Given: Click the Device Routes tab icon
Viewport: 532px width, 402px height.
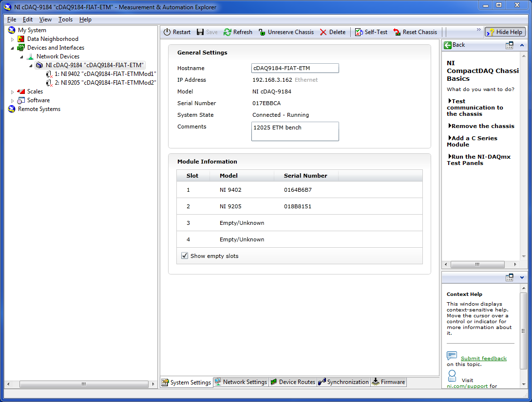Looking at the screenshot, I should (274, 382).
